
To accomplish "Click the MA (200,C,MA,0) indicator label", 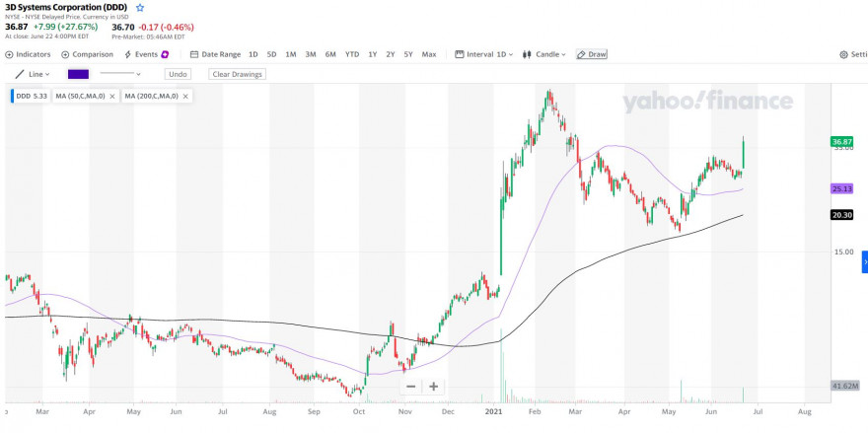I will click(x=151, y=96).
